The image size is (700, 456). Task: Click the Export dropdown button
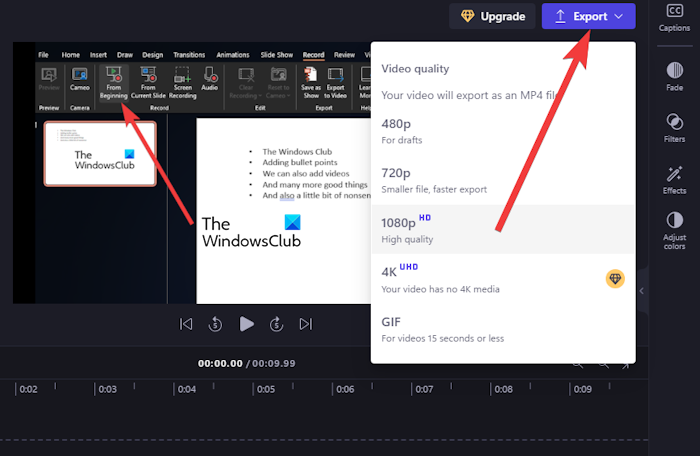588,17
